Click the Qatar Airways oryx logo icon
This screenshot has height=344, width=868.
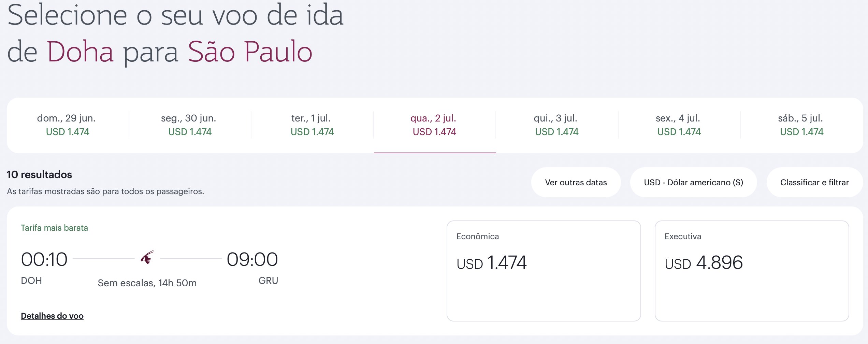[147, 258]
